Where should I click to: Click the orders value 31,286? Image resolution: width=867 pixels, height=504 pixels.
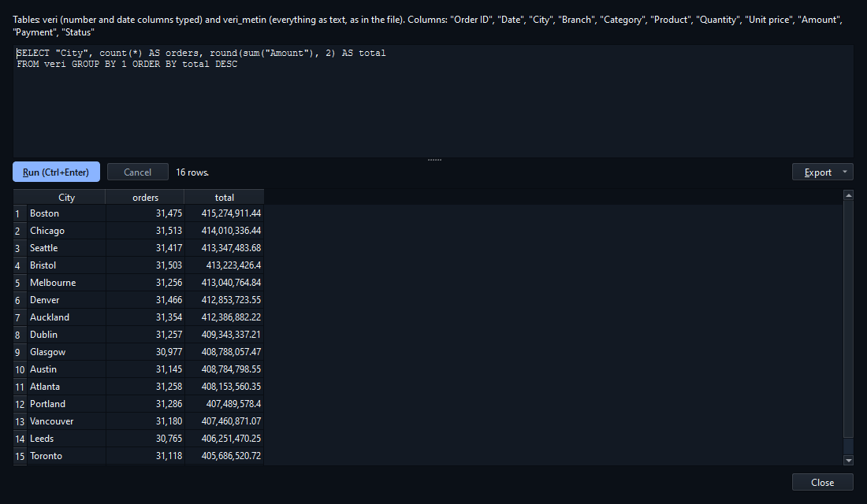point(146,404)
